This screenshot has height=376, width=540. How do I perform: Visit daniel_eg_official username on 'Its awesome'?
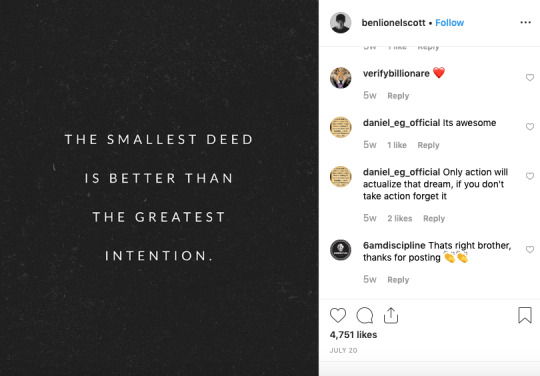tap(402, 123)
